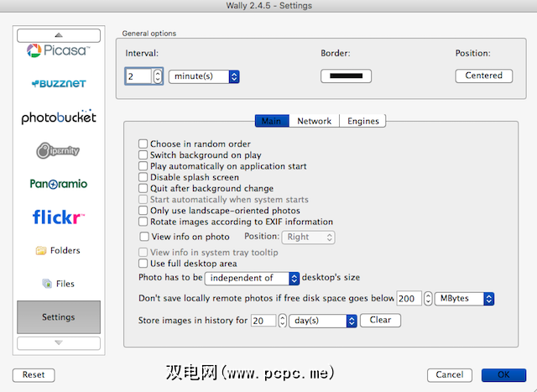Open the Files source

[58, 284]
